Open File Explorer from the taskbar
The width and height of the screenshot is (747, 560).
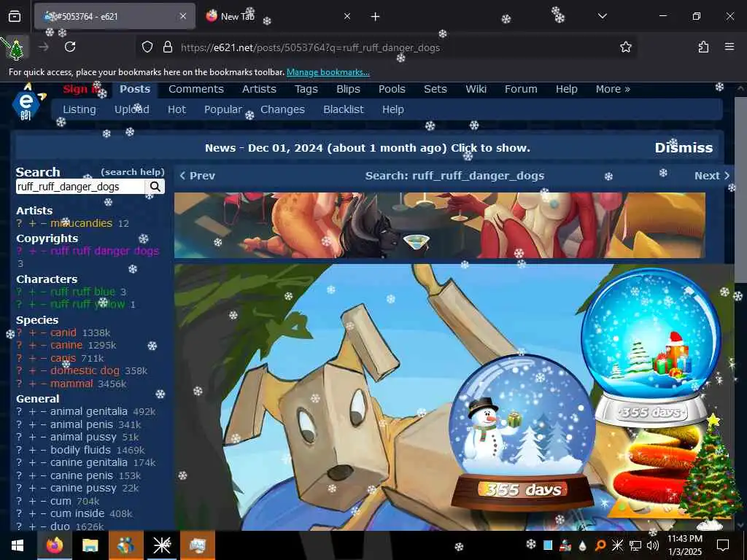[90, 545]
